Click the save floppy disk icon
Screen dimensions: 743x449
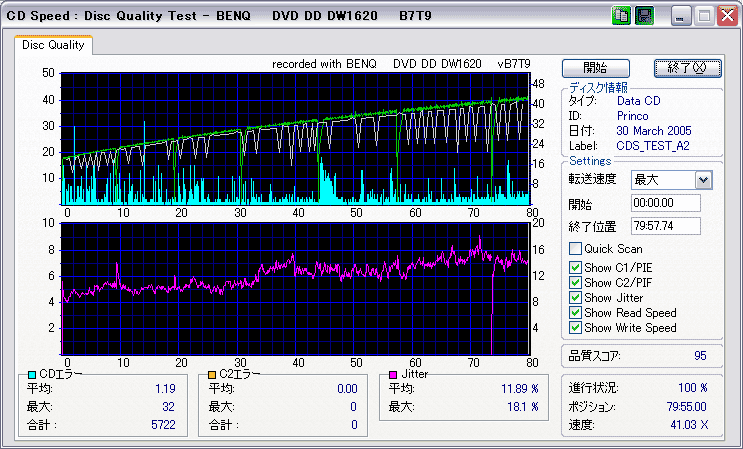point(644,15)
